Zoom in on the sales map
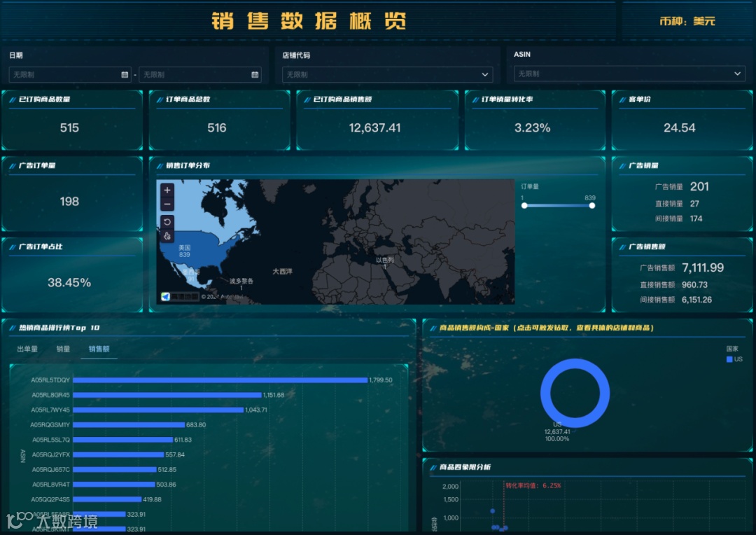This screenshot has width=756, height=535. coord(167,190)
